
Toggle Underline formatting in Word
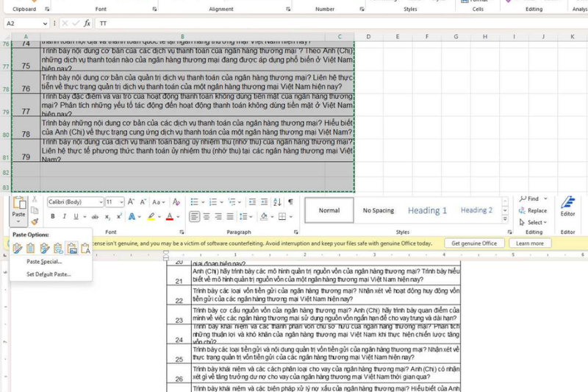pos(76,216)
